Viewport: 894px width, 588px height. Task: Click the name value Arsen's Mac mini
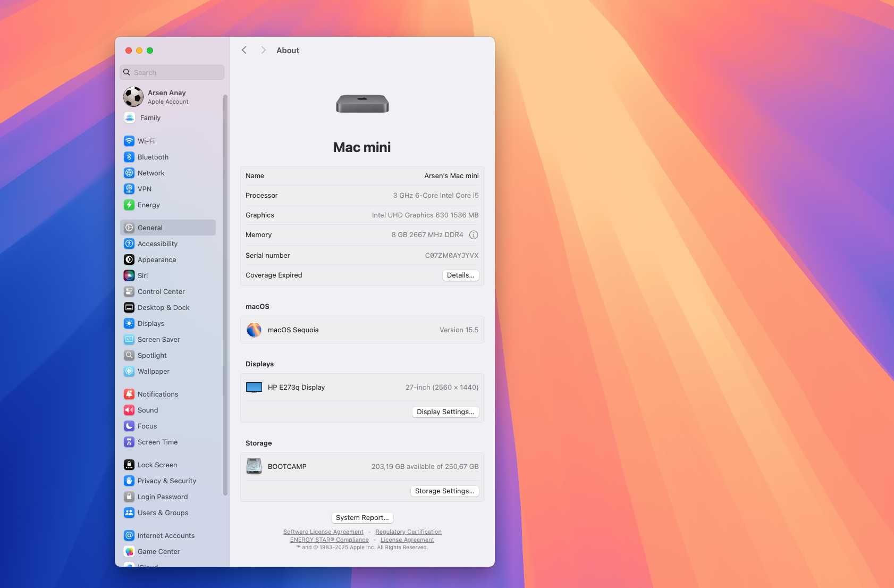point(451,175)
